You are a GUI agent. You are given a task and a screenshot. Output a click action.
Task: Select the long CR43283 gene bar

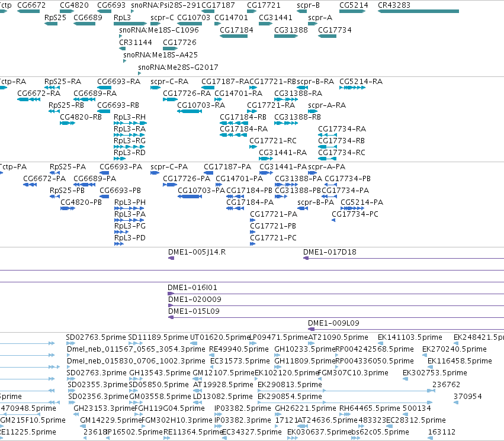[x=418, y=11]
